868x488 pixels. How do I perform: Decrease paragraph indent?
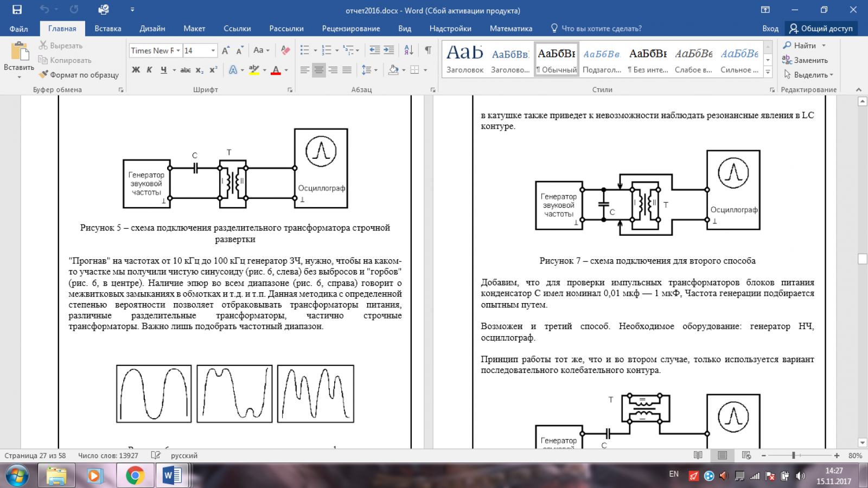375,50
